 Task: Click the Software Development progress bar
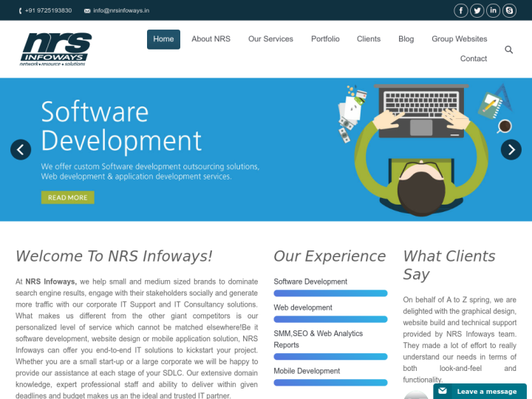[x=330, y=293]
